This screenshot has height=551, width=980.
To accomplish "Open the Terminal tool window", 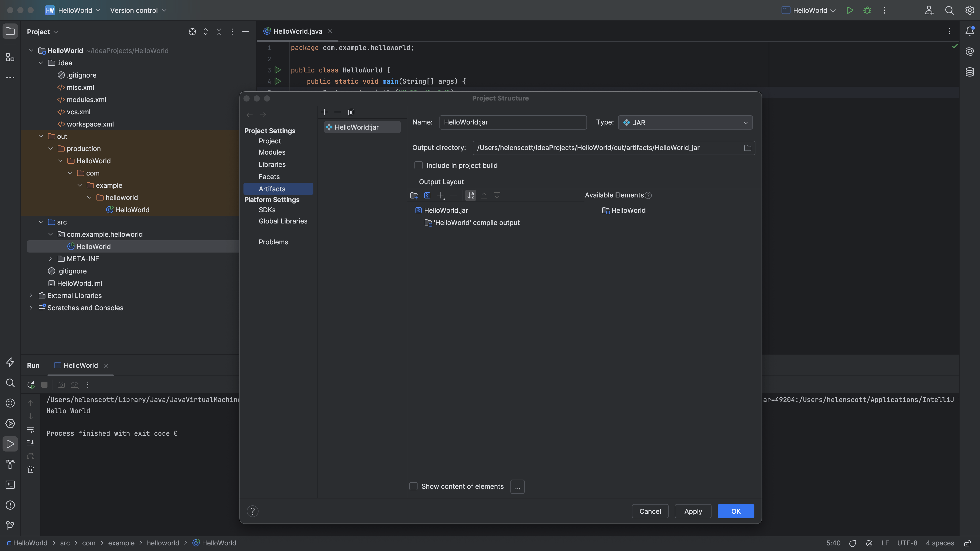I will (x=10, y=485).
